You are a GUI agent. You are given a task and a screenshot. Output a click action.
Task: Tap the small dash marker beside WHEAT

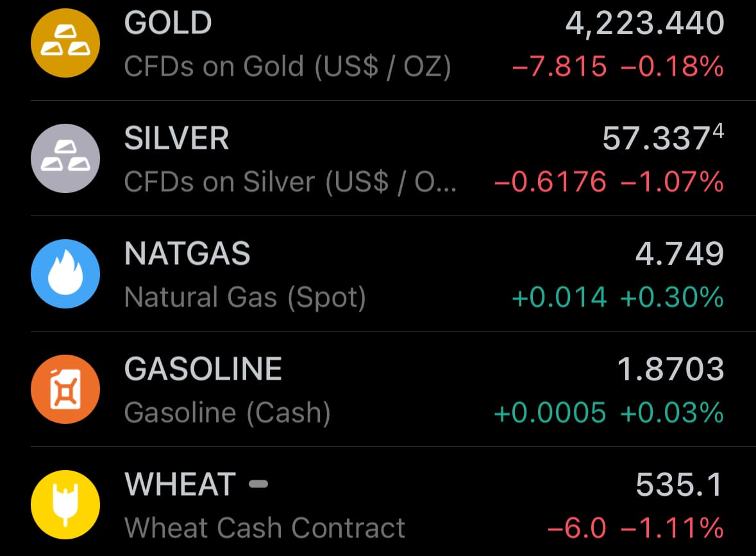tap(258, 484)
